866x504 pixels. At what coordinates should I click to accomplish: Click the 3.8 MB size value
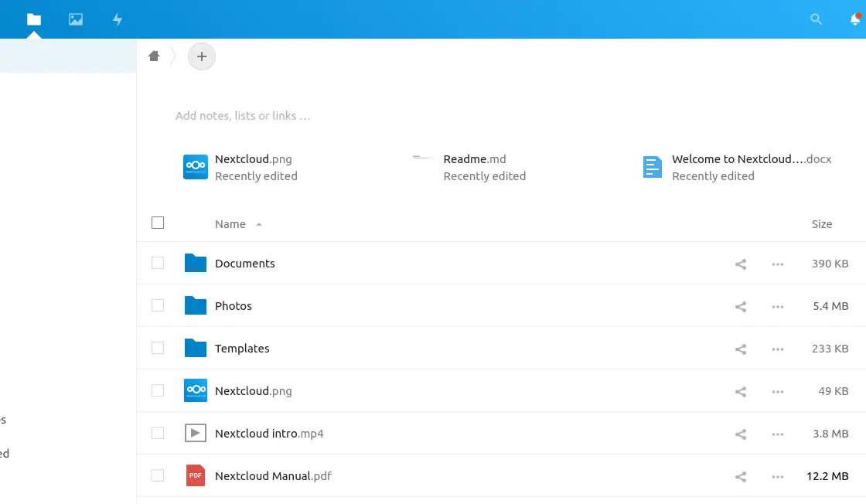[830, 434]
